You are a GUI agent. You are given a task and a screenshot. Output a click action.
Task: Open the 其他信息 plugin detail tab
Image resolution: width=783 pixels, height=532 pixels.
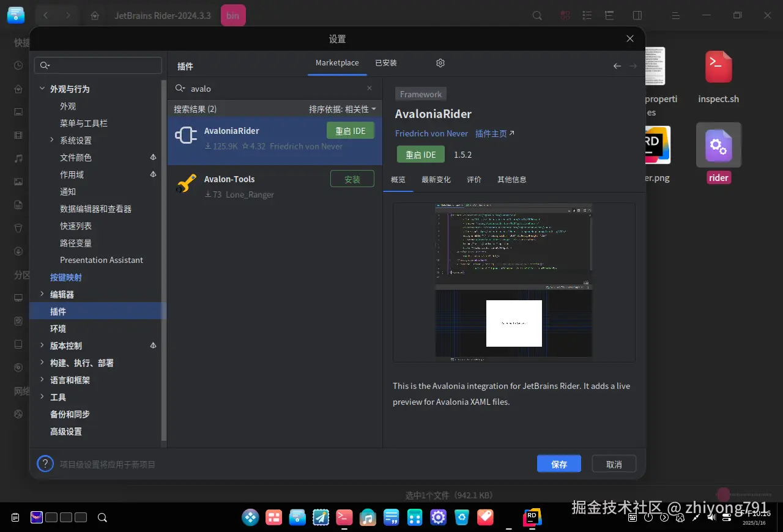512,180
